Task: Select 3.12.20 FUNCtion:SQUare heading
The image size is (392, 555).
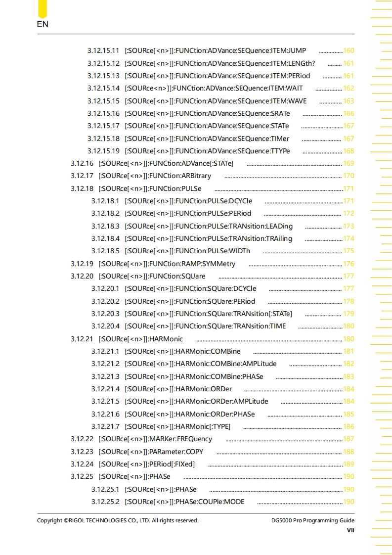Action: tap(152, 276)
